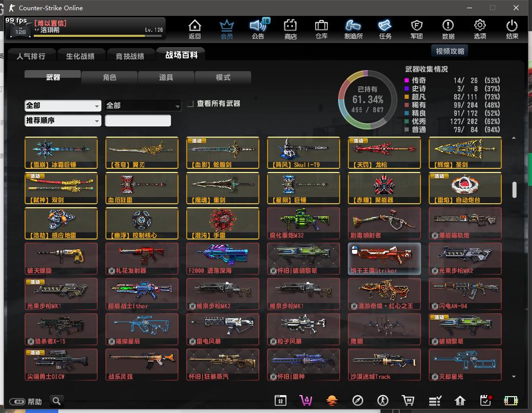Click the calendar check icon with red dot
Viewport: 532px width, 413px height.
(486, 400)
